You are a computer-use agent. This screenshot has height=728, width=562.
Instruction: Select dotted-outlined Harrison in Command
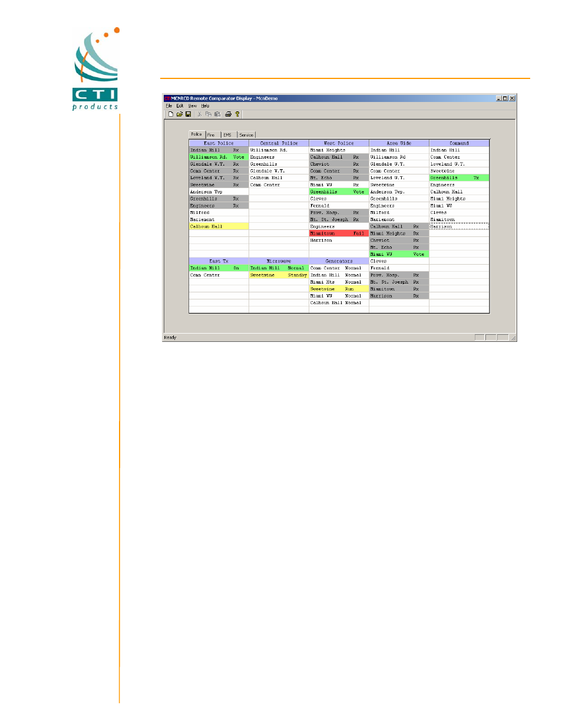[x=459, y=226]
